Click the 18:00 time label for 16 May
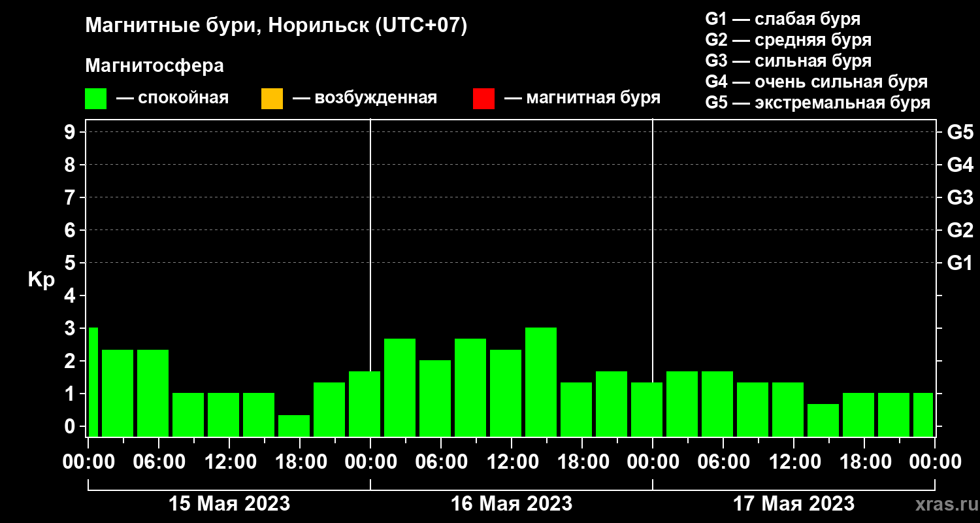Screen dimensions: 980x523 [x=582, y=462]
